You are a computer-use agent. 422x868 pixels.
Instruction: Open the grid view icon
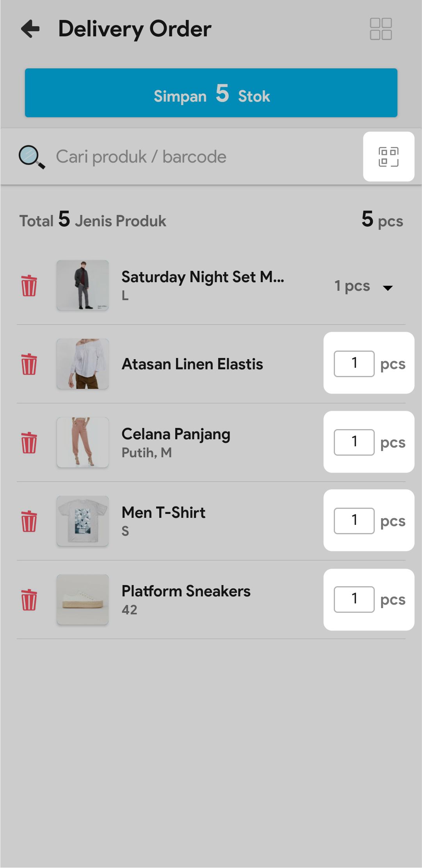click(381, 29)
